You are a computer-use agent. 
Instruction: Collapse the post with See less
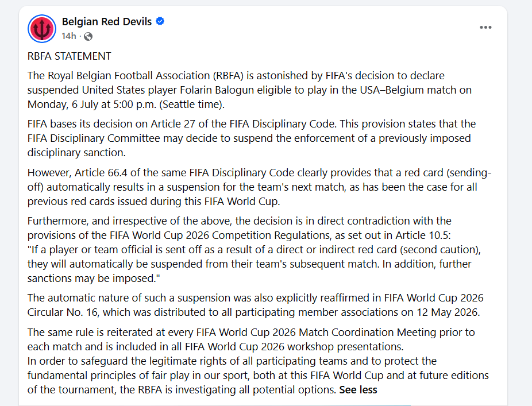click(x=358, y=390)
